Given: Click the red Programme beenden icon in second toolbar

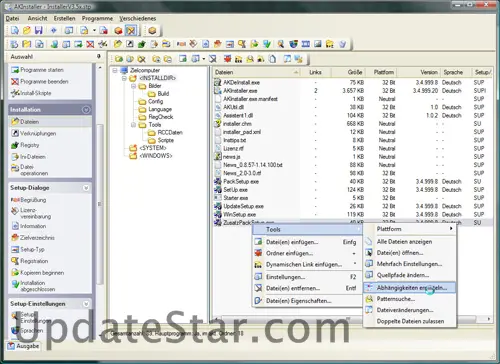Looking at the screenshot, I should point(90,44).
